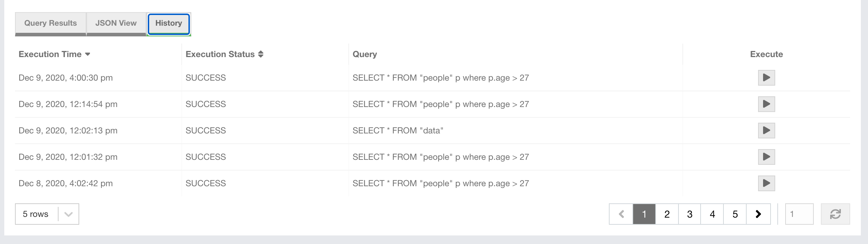Screen dimensions: 868x244
Task: Re-execute the 12:14:54 pm query
Action: (x=766, y=104)
